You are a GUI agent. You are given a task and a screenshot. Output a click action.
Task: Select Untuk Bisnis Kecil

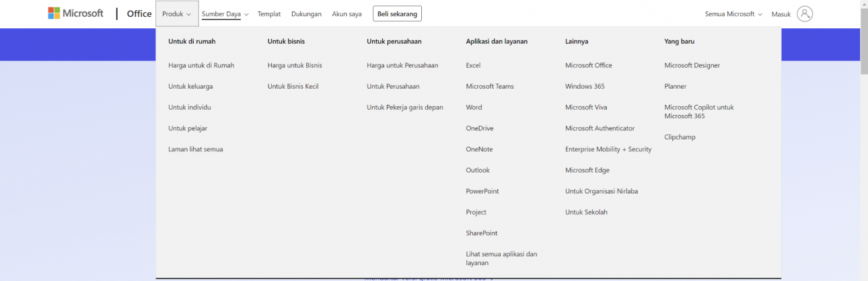click(x=293, y=86)
